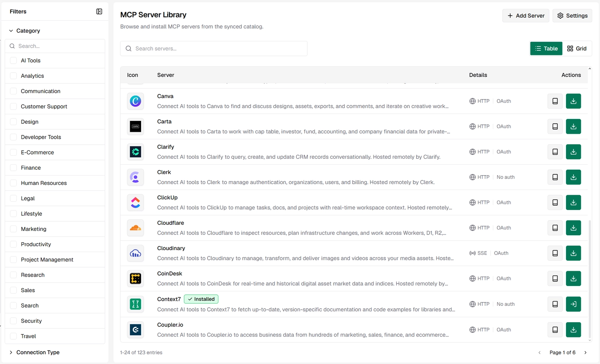The image size is (600, 364).
Task: Install the Cloudflare server
Action: click(x=573, y=228)
